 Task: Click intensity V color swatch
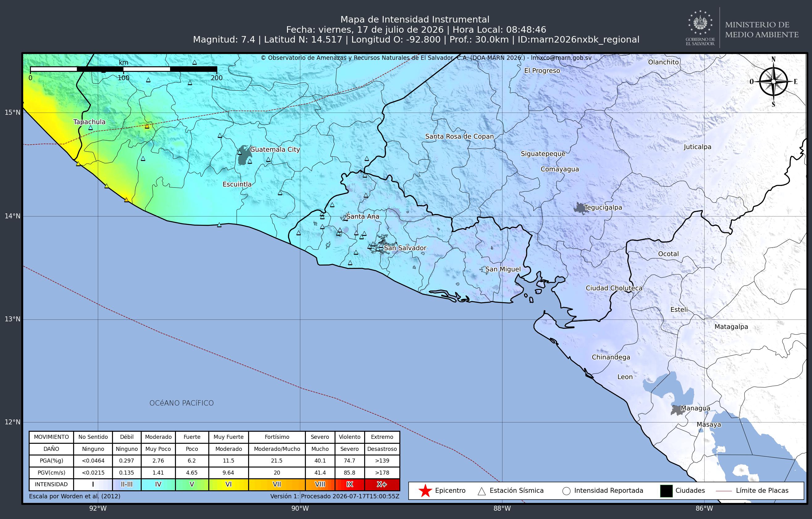[192, 485]
